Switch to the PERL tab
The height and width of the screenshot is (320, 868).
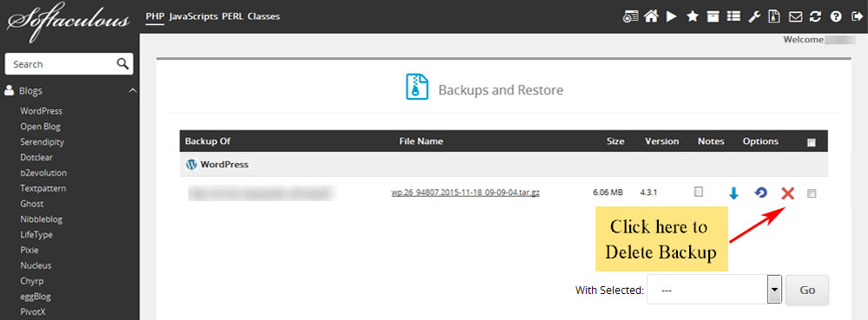233,16
